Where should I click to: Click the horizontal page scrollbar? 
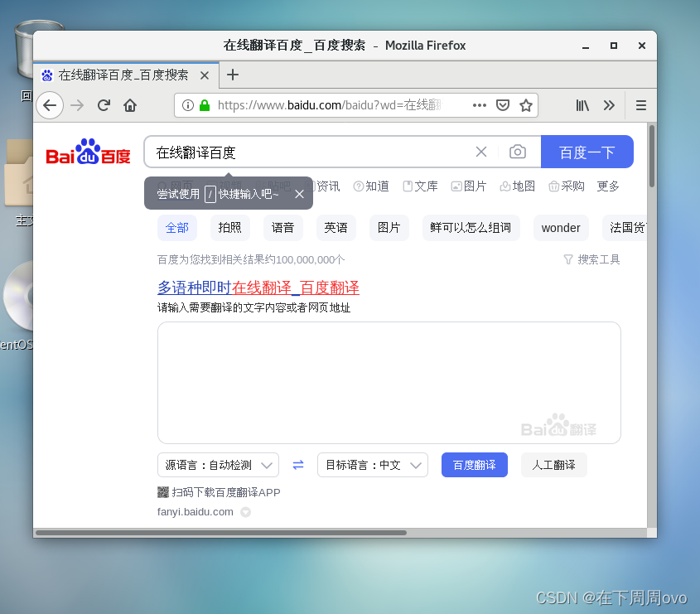221,533
